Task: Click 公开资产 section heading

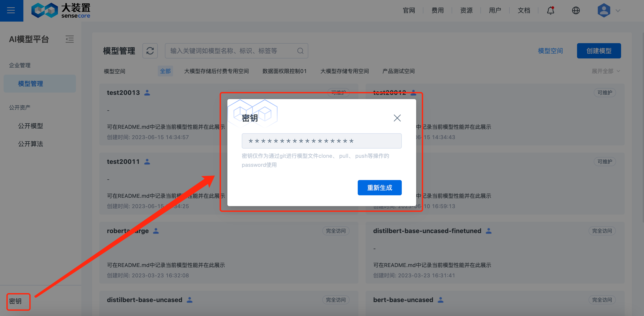Action: [x=20, y=107]
